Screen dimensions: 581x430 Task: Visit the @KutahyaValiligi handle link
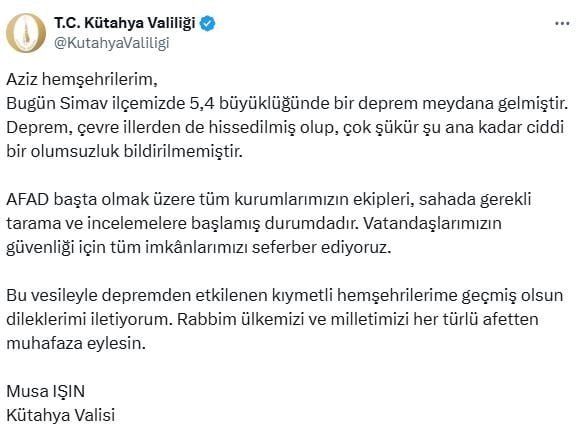pyautogui.click(x=112, y=43)
